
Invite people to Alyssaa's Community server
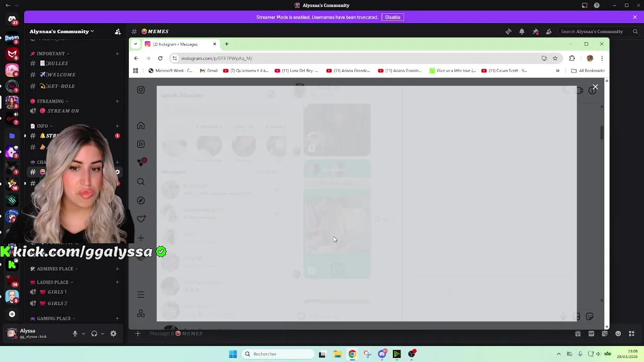[118, 31]
